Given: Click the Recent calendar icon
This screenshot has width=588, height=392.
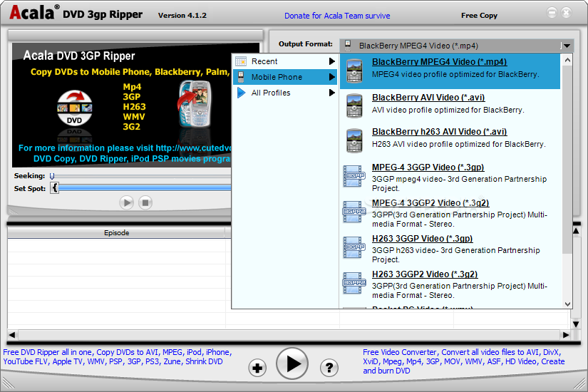Looking at the screenshot, I should 241,61.
